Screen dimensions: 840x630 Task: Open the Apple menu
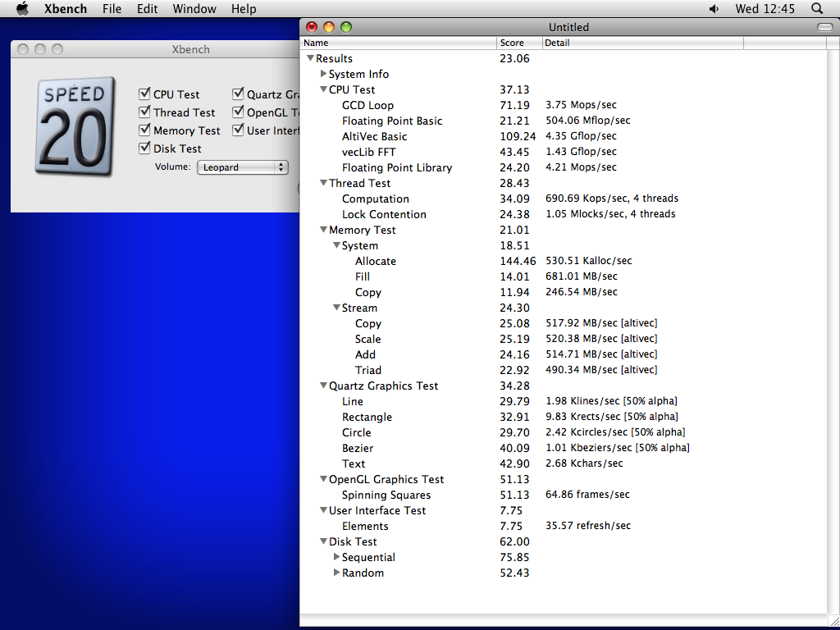click(22, 8)
